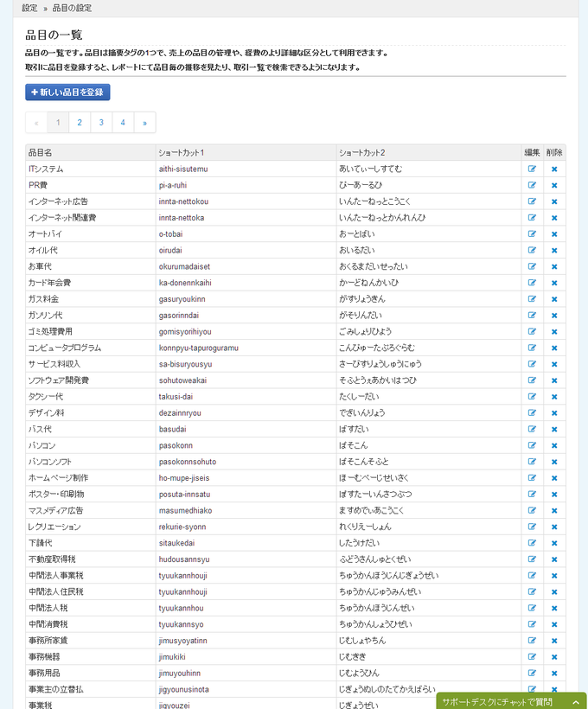Image resolution: width=588 pixels, height=709 pixels.
Task: Edit the バス代 row
Action: point(532,429)
